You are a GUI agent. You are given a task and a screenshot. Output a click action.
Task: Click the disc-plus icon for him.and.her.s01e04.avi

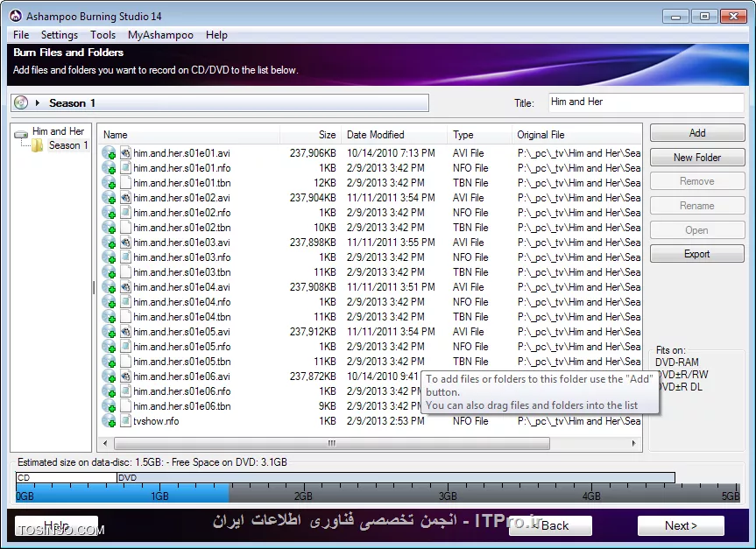109,287
